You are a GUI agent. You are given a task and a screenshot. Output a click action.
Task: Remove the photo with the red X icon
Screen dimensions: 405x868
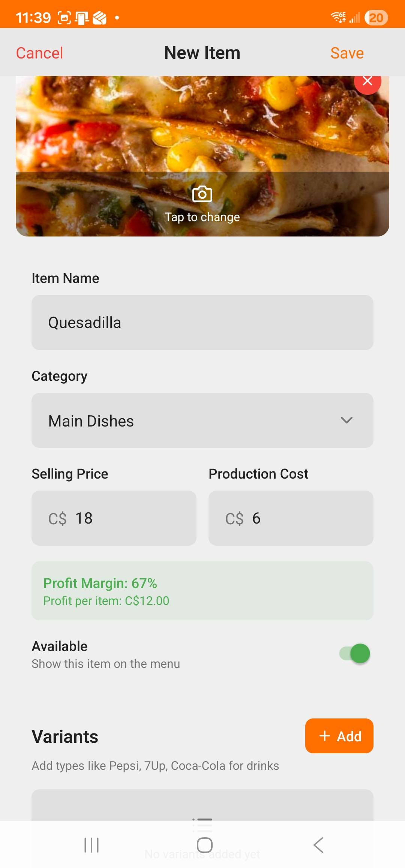coord(367,81)
